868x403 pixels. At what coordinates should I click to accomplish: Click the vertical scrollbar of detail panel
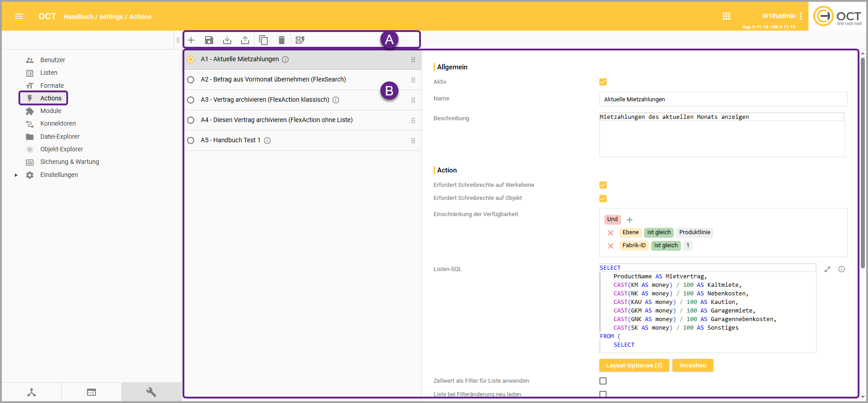863,162
